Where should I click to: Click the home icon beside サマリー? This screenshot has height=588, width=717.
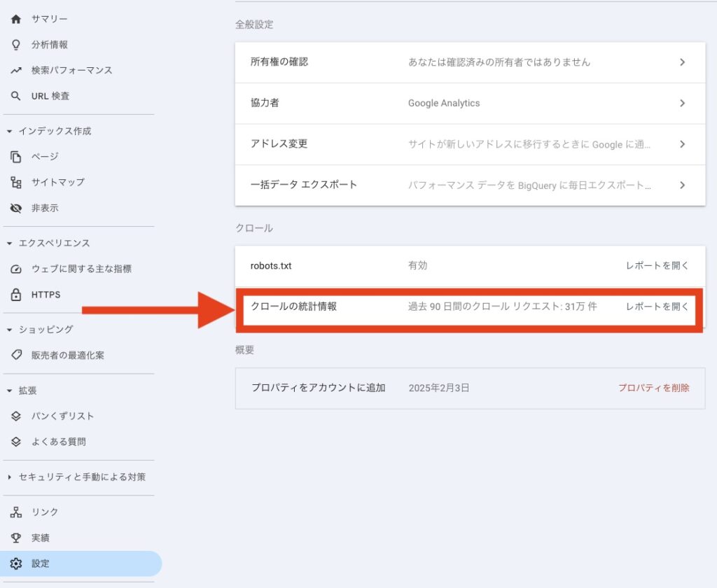pos(16,19)
